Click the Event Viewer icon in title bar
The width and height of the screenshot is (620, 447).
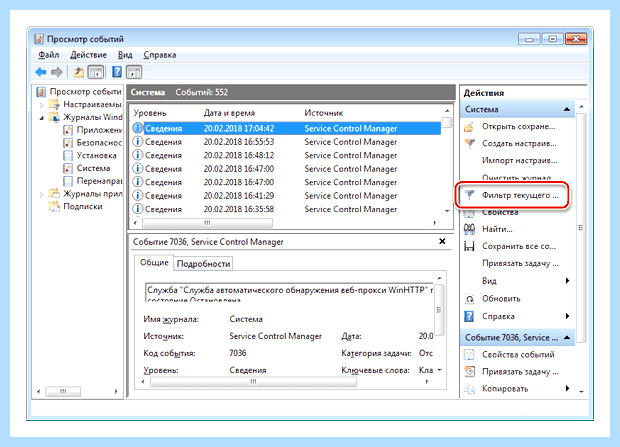click(39, 39)
